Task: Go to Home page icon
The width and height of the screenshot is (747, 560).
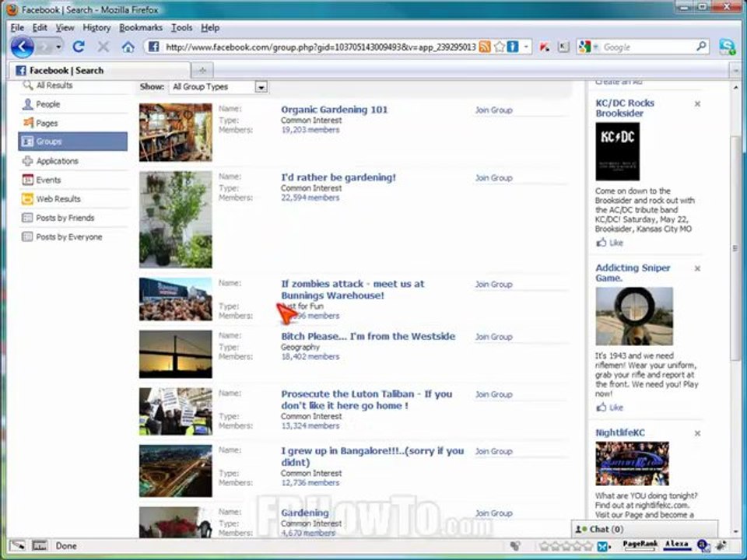Action: coord(128,47)
